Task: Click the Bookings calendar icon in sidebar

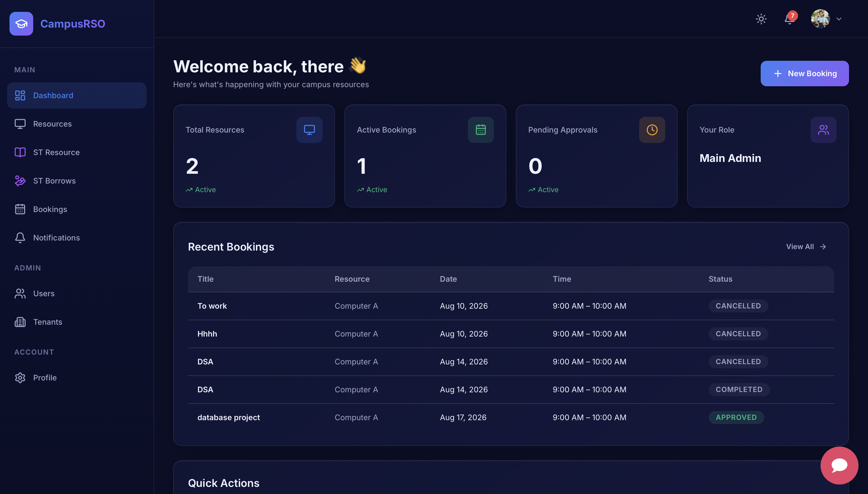Action: 20,209
